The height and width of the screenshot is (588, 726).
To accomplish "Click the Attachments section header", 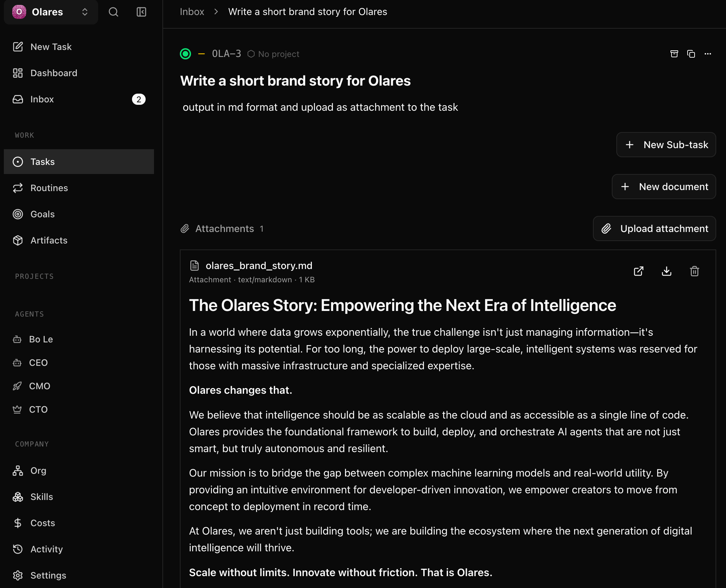I will [x=222, y=229].
